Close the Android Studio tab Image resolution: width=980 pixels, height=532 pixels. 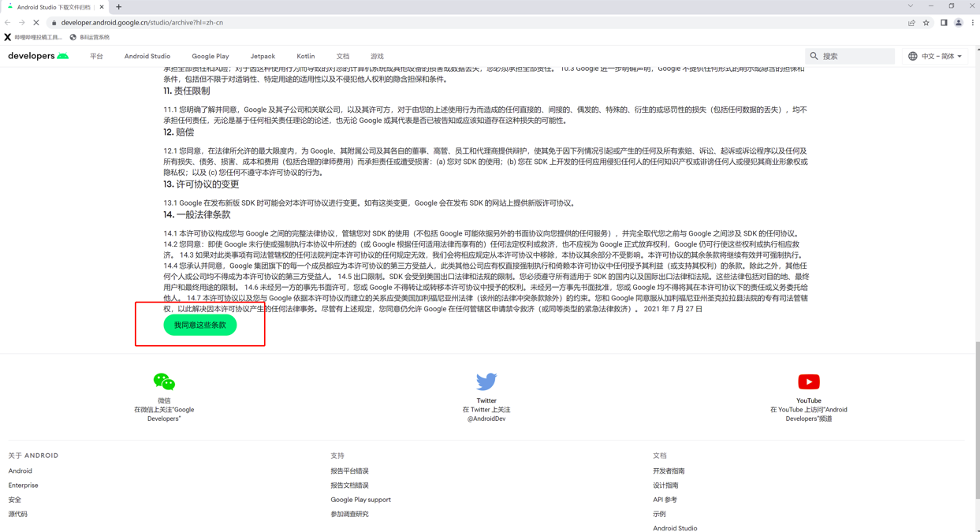click(102, 6)
